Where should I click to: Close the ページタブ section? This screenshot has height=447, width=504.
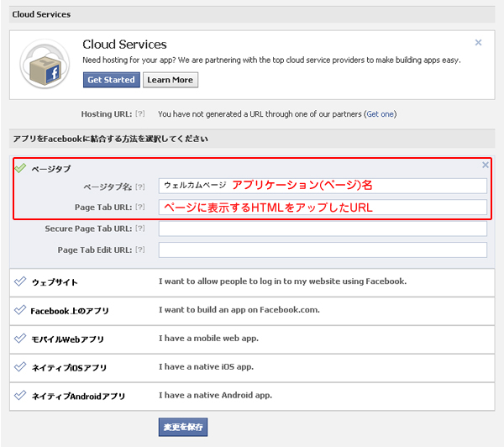pos(485,166)
